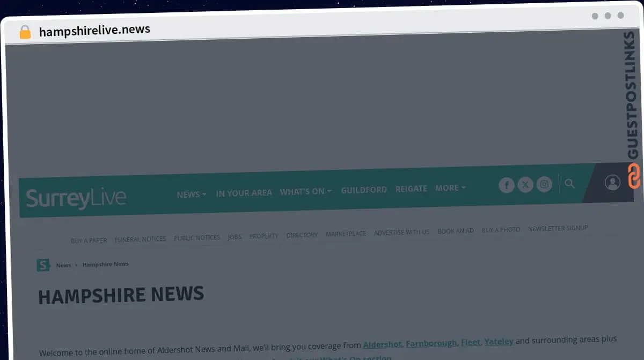This screenshot has height=360, width=644.
Task: Go to the REIGATE section
Action: [411, 189]
